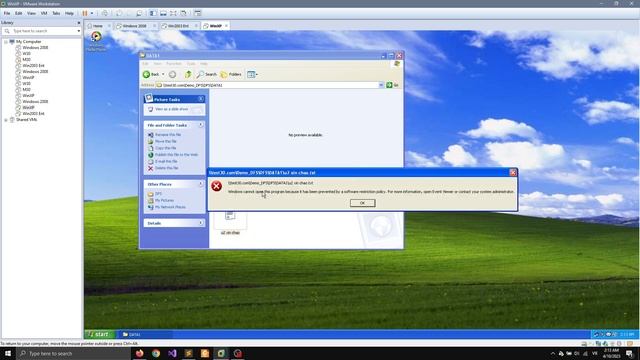Image resolution: width=640 pixels, height=360 pixels.
Task: Click the manage snapshots toolbar icon
Action: [139, 13]
